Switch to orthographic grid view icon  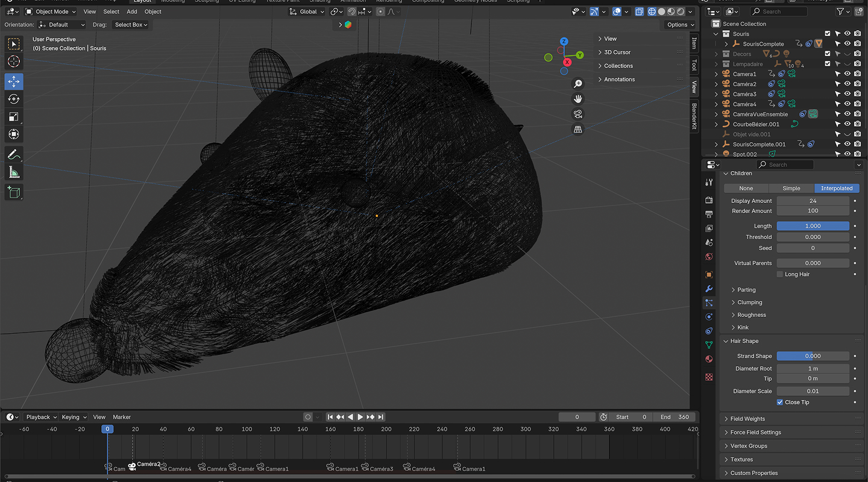click(578, 129)
